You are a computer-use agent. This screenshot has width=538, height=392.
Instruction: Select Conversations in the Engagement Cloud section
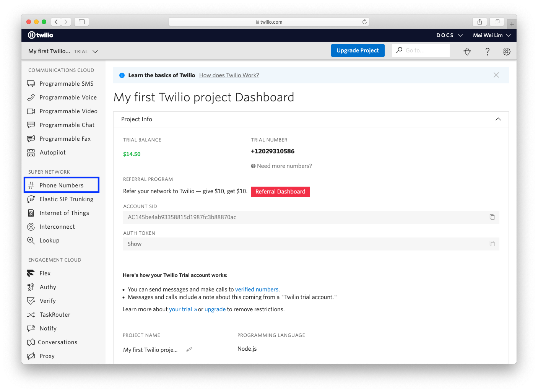point(58,342)
